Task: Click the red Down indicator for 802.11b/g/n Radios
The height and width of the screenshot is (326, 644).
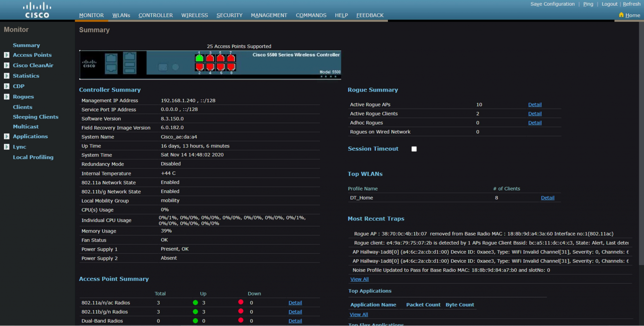Action: tap(241, 311)
